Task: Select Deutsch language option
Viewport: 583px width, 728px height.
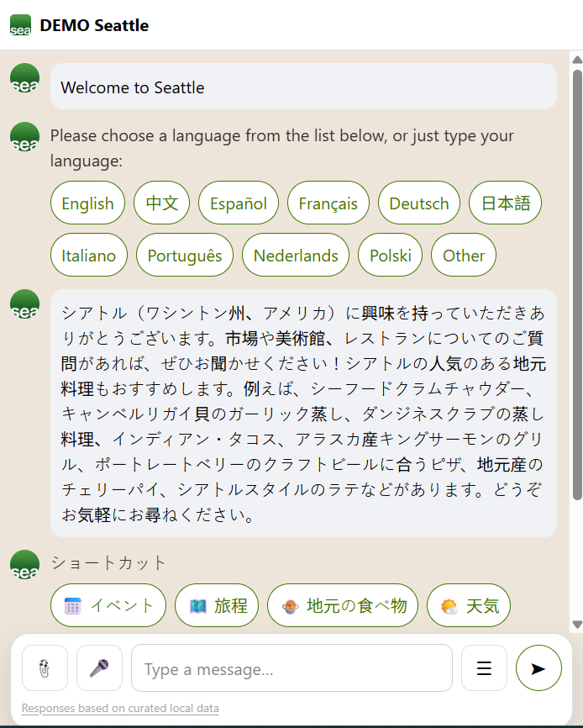Action: pos(419,203)
